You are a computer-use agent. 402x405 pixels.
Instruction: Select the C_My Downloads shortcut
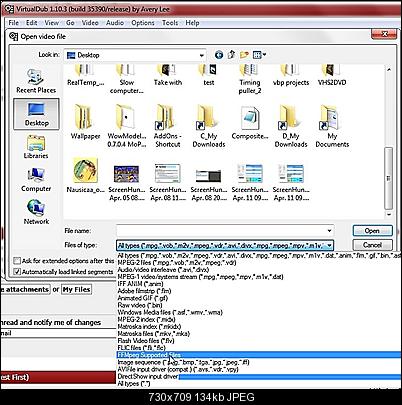(209, 126)
